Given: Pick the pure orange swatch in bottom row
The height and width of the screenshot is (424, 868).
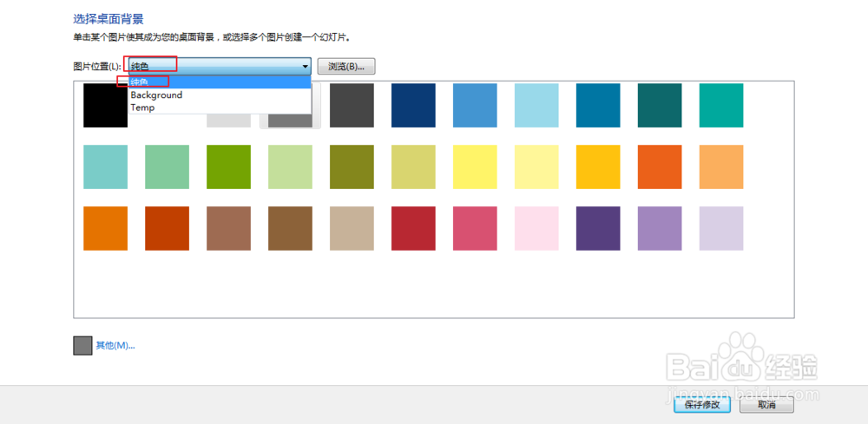Looking at the screenshot, I should click(x=106, y=228).
